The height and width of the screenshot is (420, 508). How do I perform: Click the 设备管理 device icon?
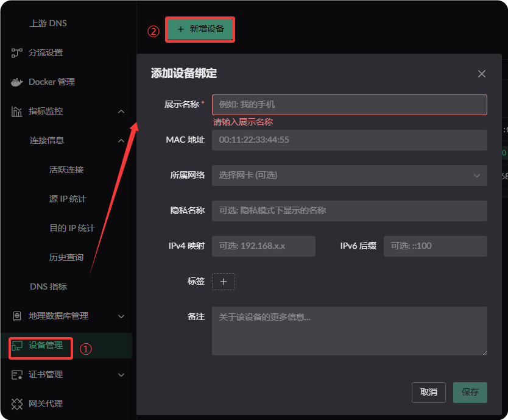point(17,346)
